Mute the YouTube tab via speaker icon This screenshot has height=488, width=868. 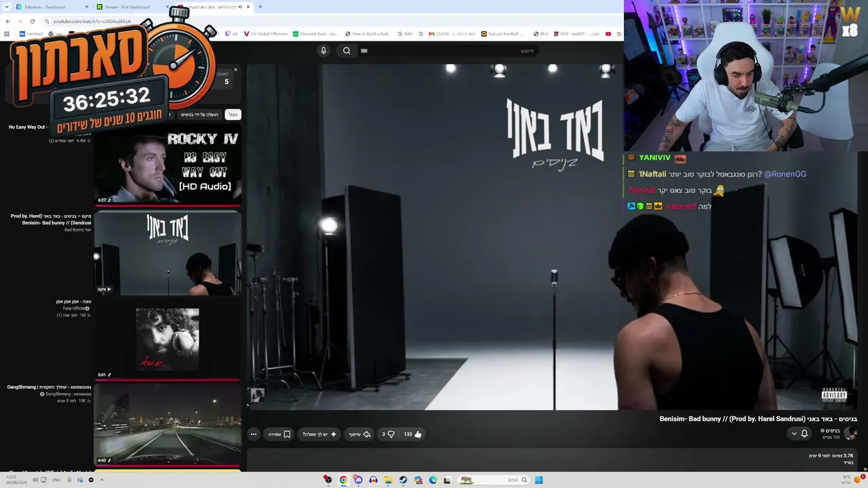coord(240,7)
